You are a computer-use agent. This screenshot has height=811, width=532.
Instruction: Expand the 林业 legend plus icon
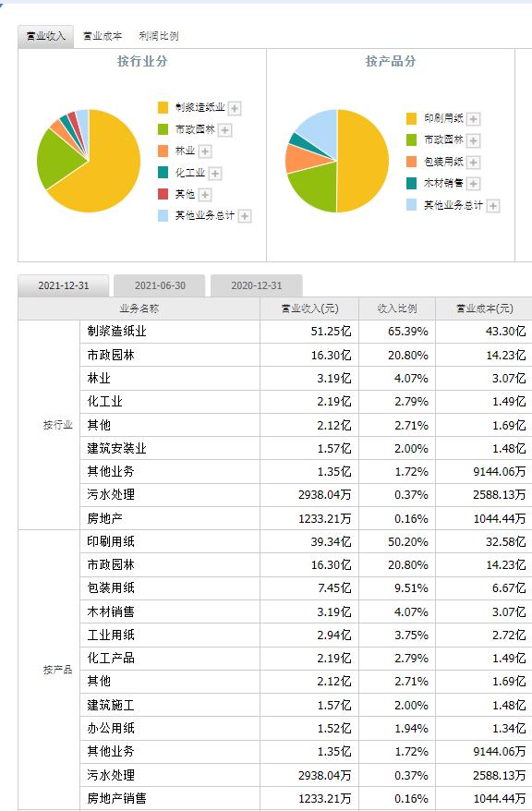(205, 151)
